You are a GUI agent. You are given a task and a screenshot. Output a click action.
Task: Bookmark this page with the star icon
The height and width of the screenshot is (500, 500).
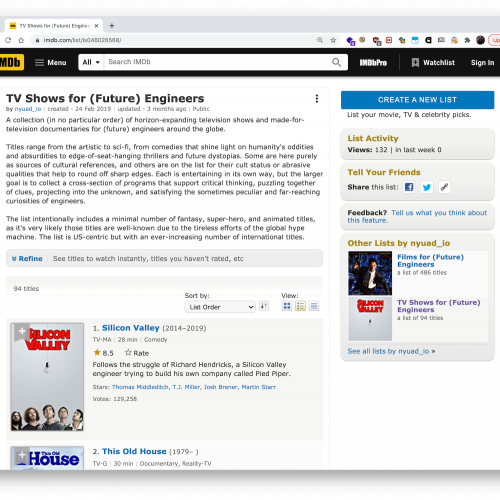[333, 40]
